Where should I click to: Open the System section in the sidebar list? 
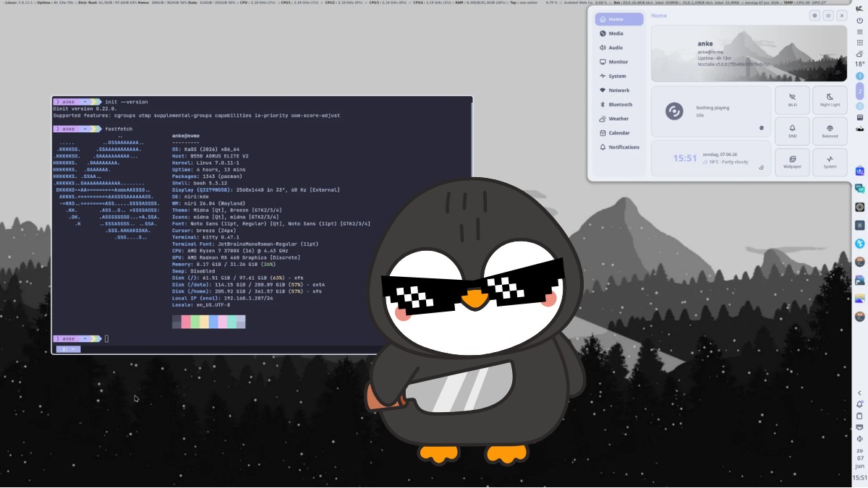pyautogui.click(x=619, y=76)
